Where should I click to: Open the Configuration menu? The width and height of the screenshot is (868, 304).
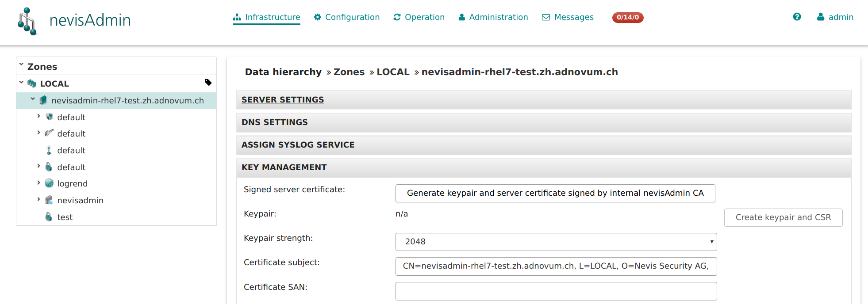(x=347, y=17)
